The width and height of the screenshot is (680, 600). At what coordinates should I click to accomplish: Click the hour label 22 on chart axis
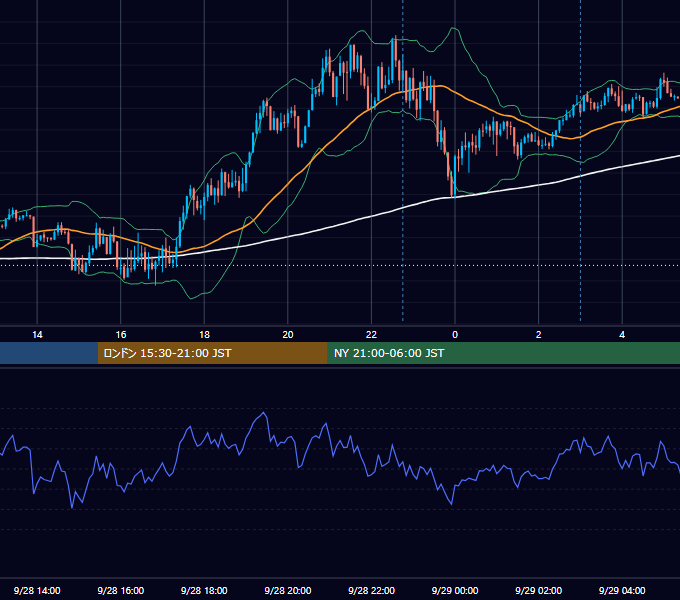pos(371,335)
